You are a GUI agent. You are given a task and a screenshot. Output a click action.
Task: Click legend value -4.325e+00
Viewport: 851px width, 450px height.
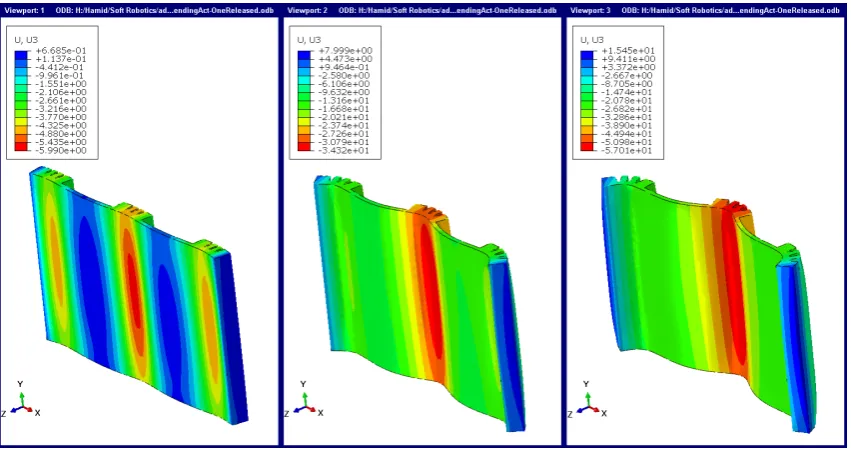[61, 125]
